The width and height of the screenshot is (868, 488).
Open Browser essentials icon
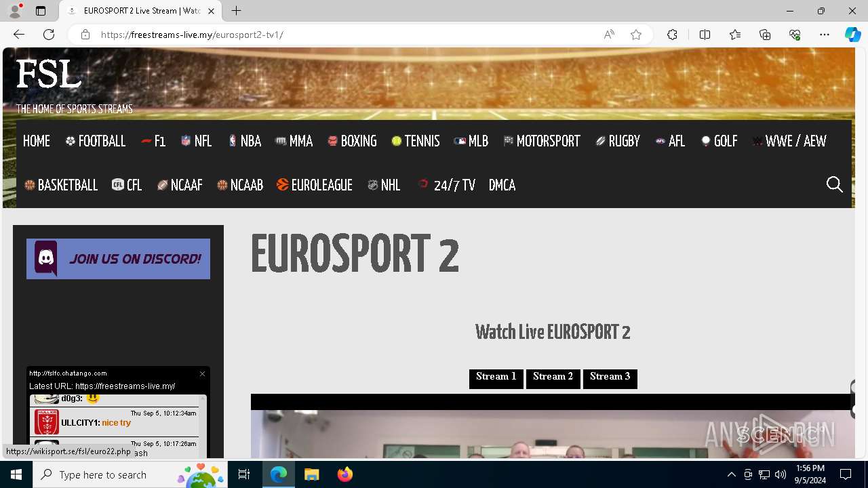point(795,35)
